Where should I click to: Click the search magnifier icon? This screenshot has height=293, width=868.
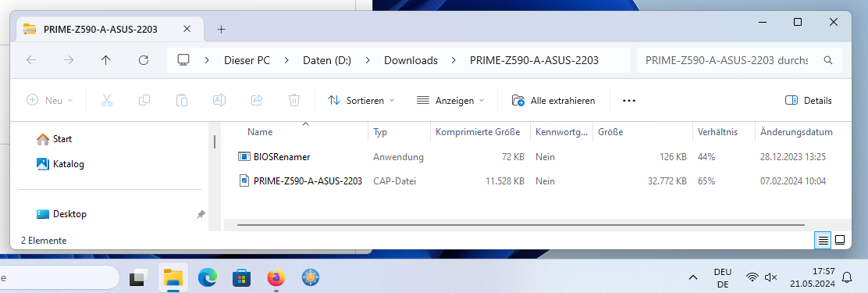pos(828,60)
